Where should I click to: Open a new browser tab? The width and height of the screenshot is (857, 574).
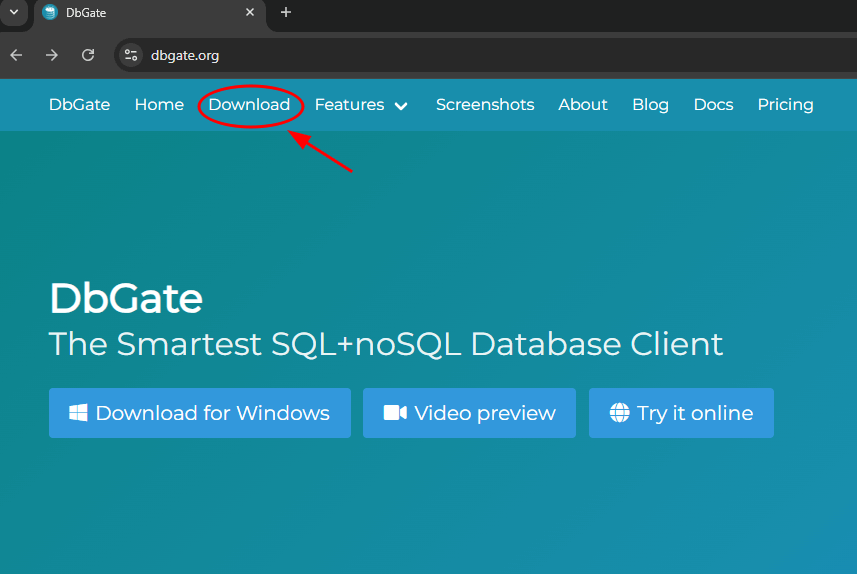pos(286,12)
